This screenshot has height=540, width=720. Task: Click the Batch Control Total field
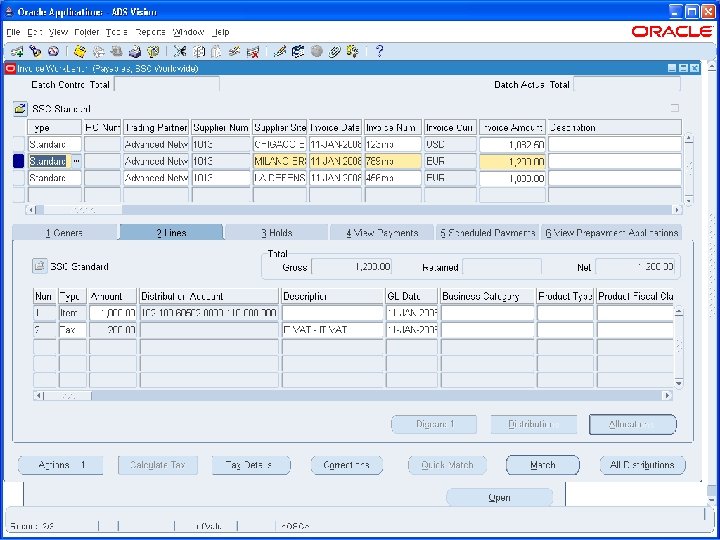tap(167, 84)
